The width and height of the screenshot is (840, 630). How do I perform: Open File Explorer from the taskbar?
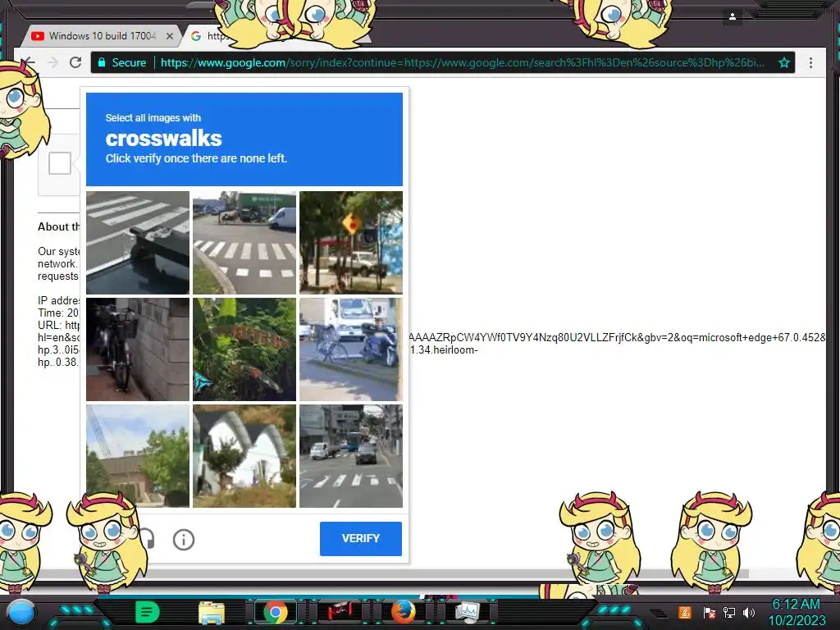(x=212, y=612)
